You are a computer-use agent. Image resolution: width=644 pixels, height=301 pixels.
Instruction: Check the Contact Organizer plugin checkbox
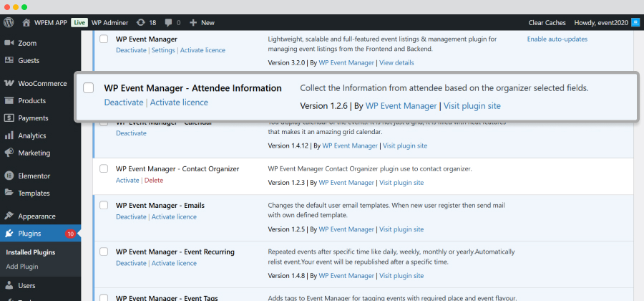point(104,168)
